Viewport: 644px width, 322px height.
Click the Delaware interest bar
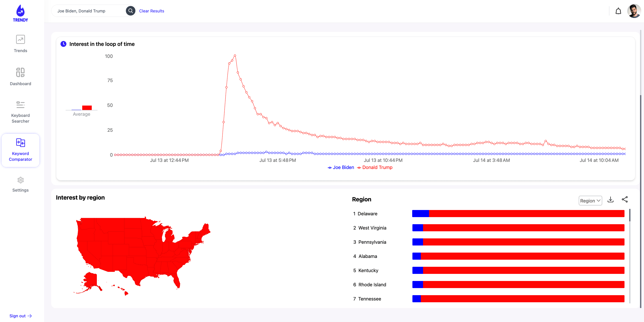point(518,213)
